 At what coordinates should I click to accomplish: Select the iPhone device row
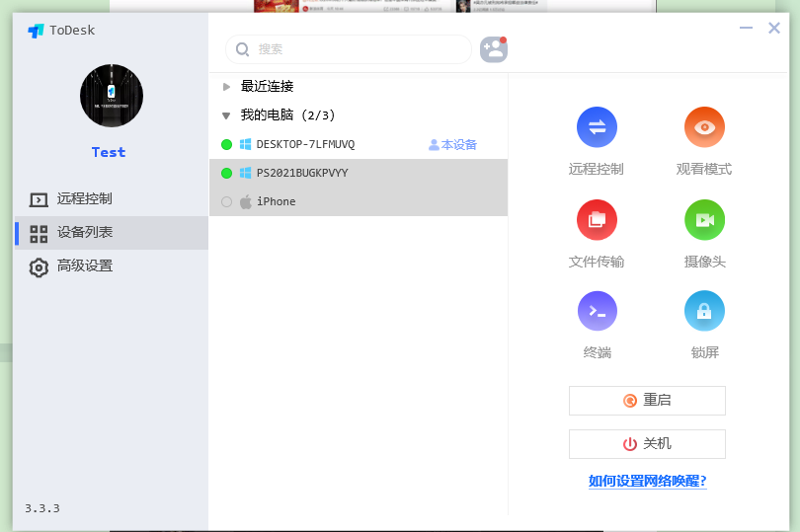click(x=359, y=201)
